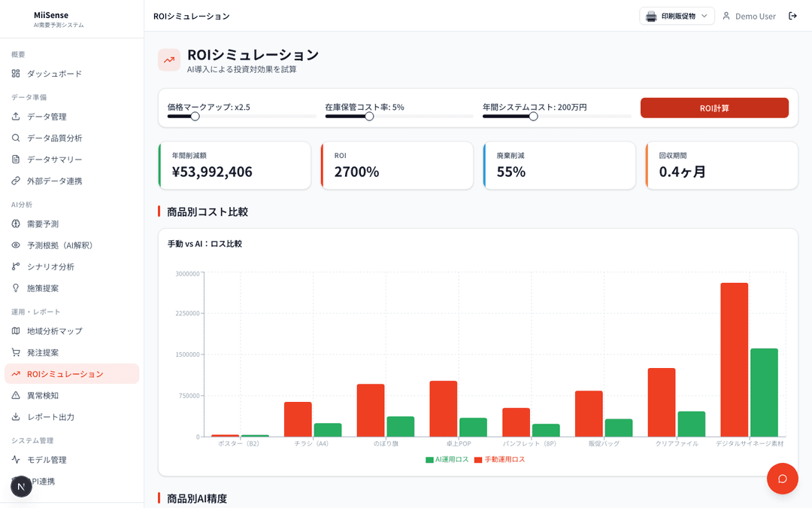This screenshot has width=812, height=508.
Task: Click the download icon beside レポート出力
Action: coord(16,417)
